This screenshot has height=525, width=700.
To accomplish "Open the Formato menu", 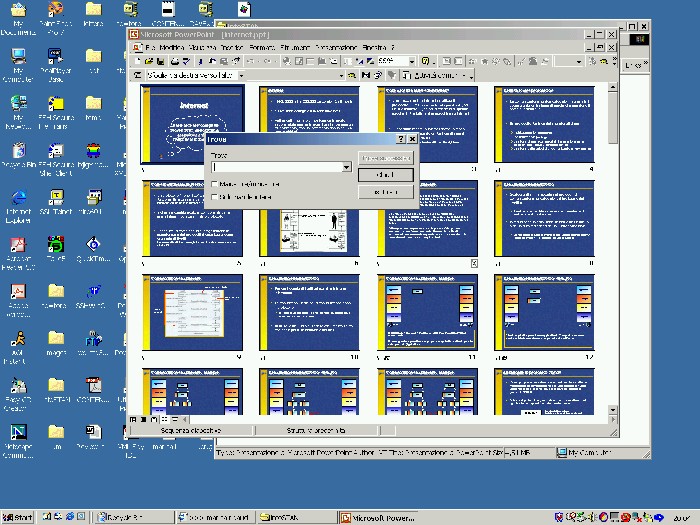I will (x=262, y=47).
